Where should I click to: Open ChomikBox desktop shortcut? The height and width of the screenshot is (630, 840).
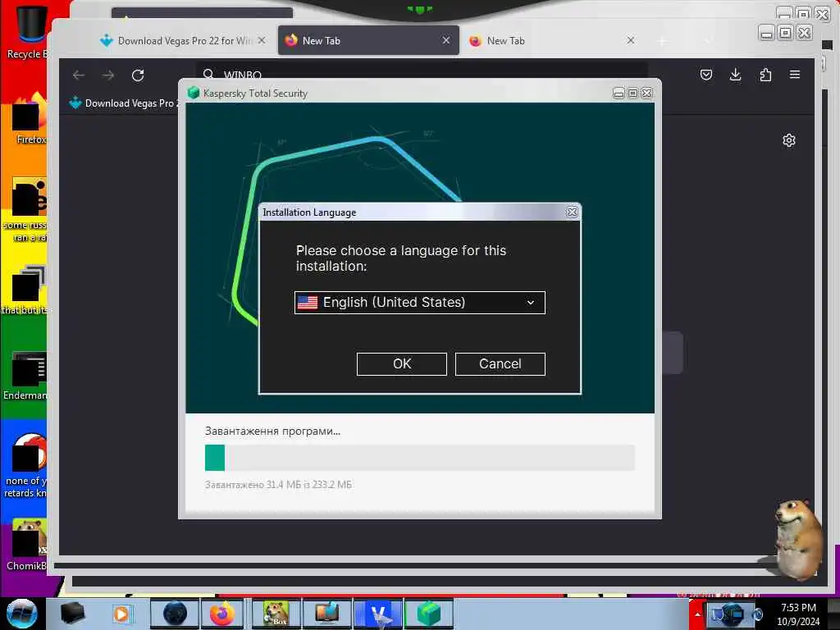27,544
